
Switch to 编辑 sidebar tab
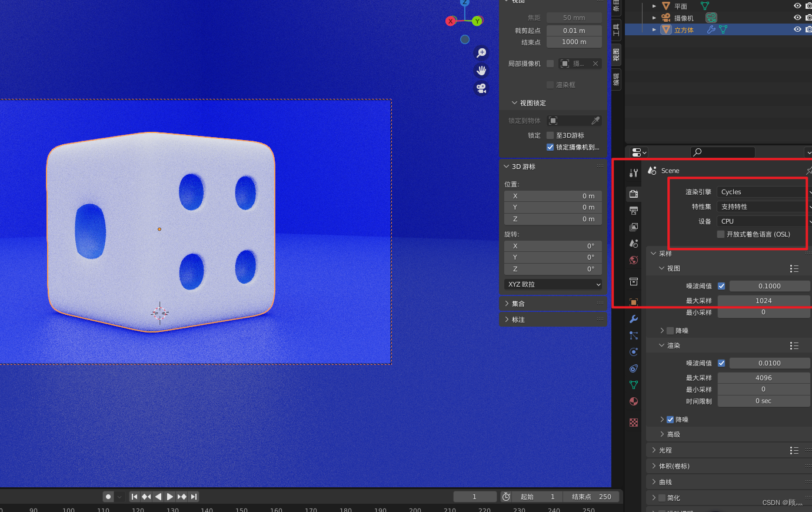pyautogui.click(x=616, y=79)
